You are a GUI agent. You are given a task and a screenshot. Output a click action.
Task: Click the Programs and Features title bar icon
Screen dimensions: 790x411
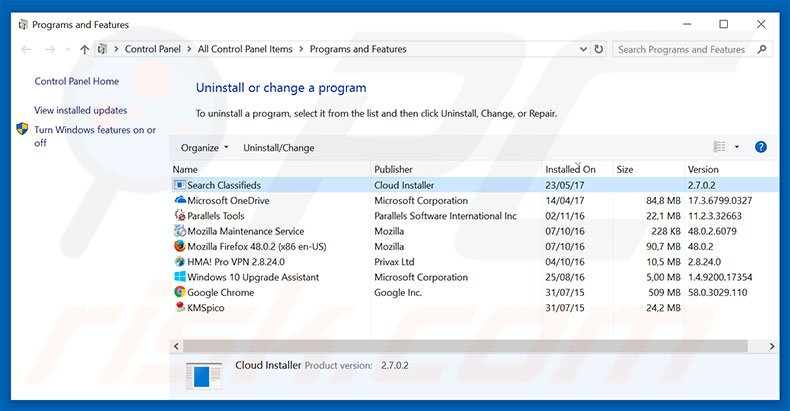(x=23, y=24)
